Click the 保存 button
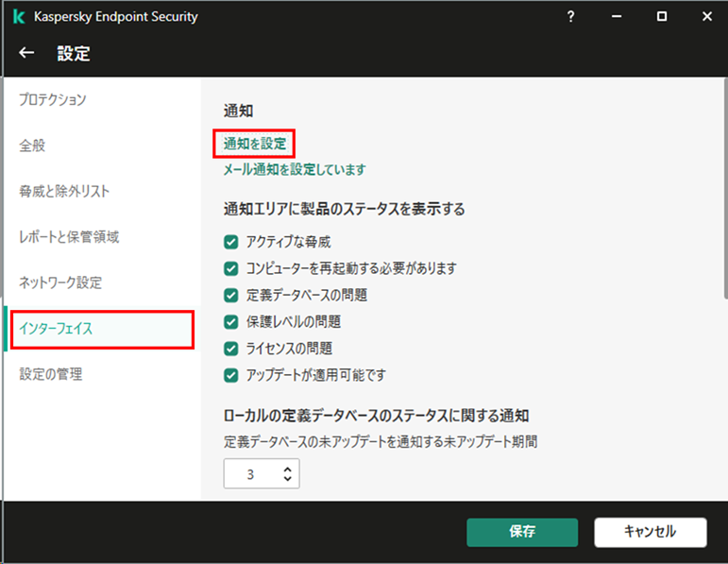728x564 pixels. (522, 532)
